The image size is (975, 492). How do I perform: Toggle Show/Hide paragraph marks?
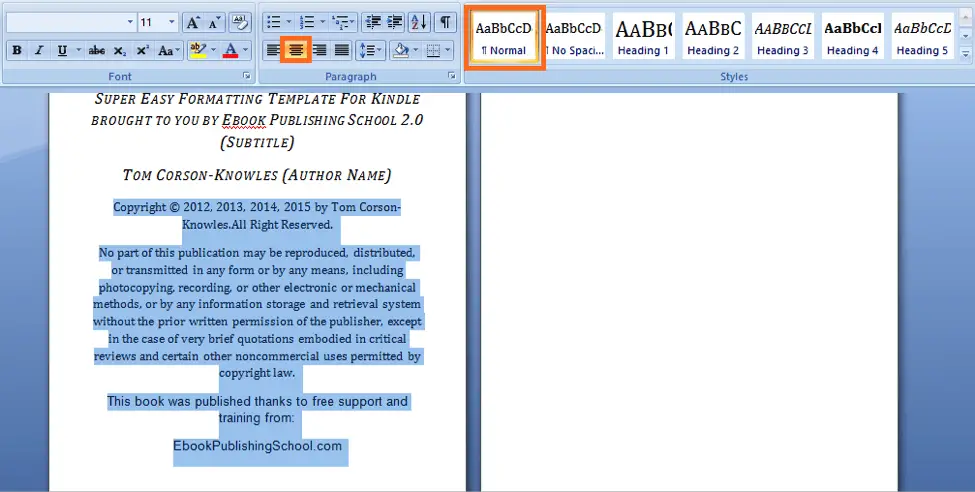click(445, 23)
